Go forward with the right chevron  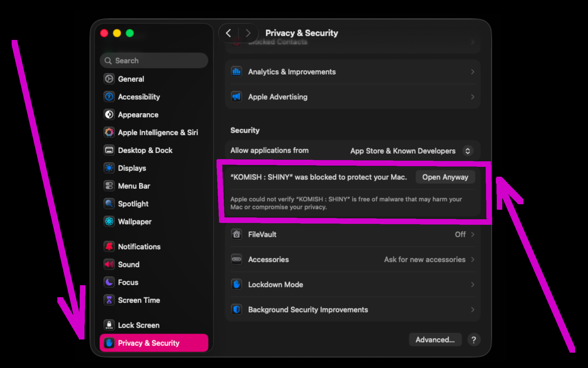coord(248,33)
